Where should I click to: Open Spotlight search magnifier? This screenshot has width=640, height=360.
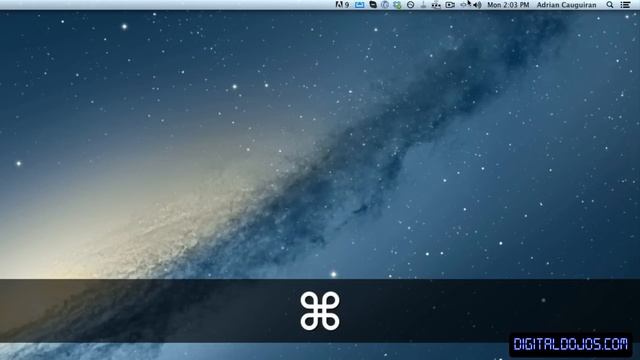click(x=610, y=5)
